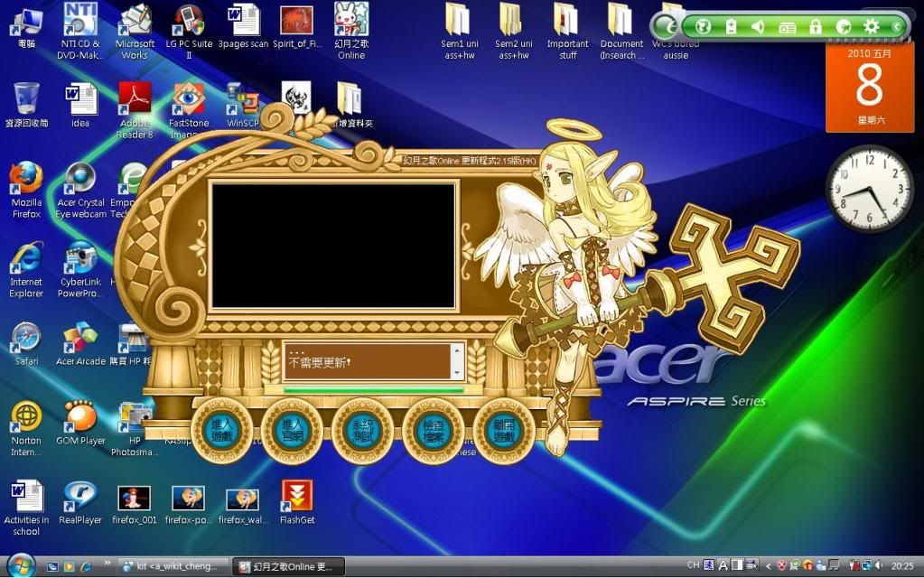924x578 pixels.
Task: Show hidden tray icons with the arrow
Action: tap(768, 566)
